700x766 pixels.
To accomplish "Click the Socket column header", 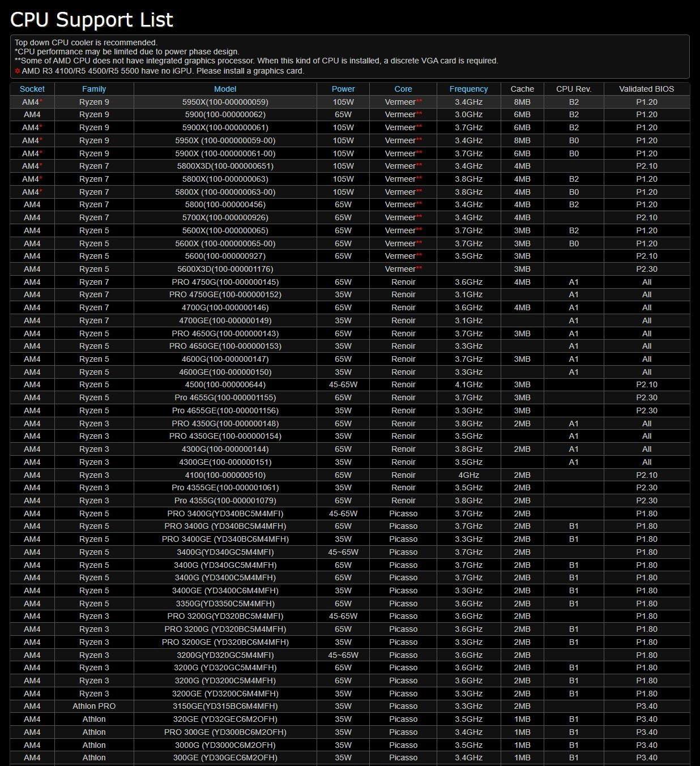I will pos(32,89).
